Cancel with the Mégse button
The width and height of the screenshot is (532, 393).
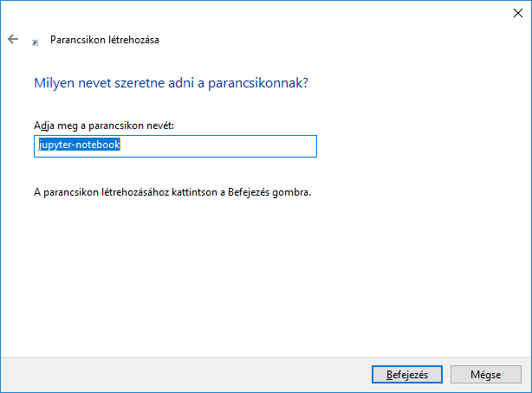click(484, 374)
